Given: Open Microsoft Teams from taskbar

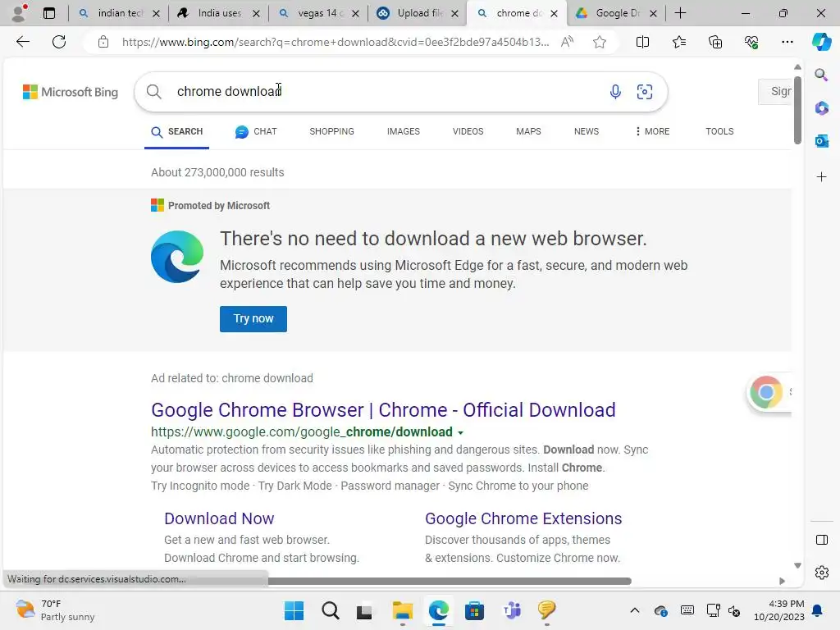Looking at the screenshot, I should coord(511,610).
